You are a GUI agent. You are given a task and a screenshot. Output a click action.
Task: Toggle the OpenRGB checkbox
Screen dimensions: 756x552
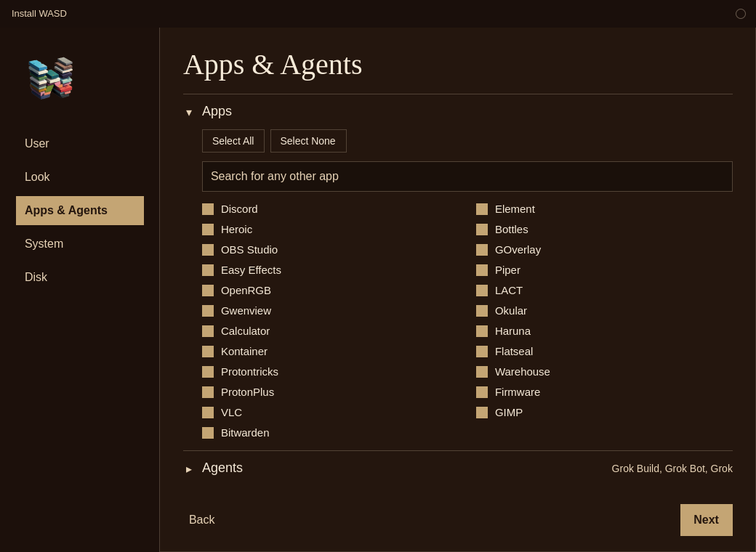pos(208,291)
